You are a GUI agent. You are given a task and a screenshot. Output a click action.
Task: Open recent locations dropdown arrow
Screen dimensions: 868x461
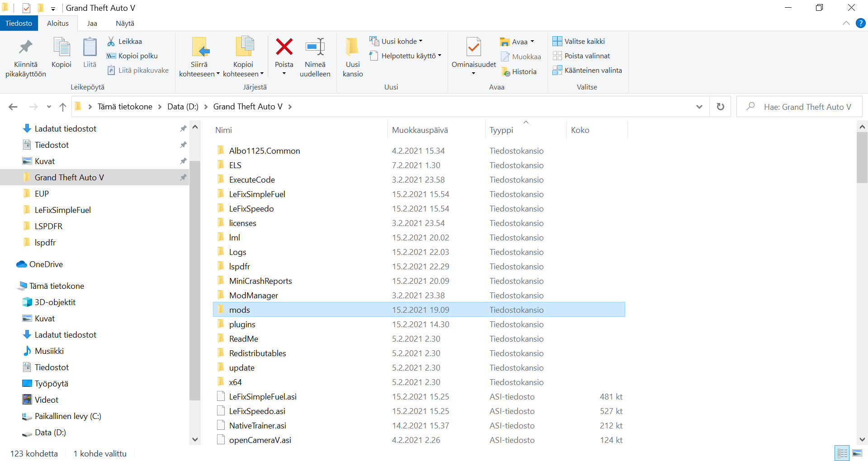(49, 107)
